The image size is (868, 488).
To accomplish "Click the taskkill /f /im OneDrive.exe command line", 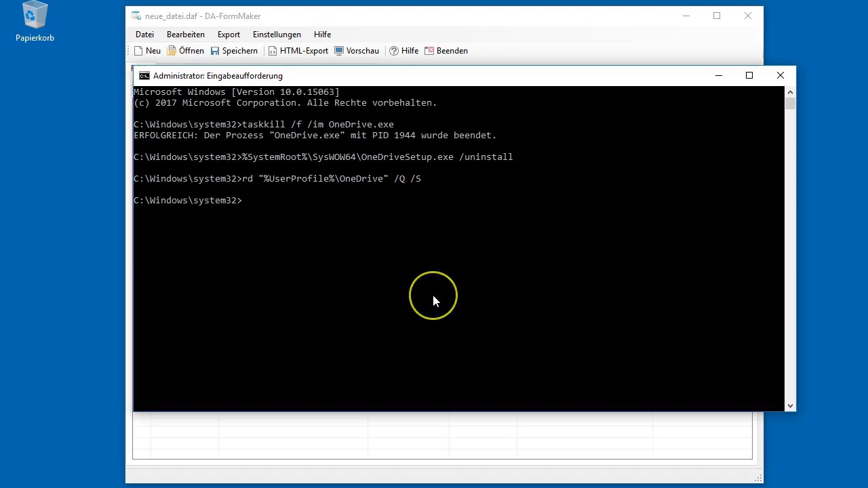I will pos(264,125).
